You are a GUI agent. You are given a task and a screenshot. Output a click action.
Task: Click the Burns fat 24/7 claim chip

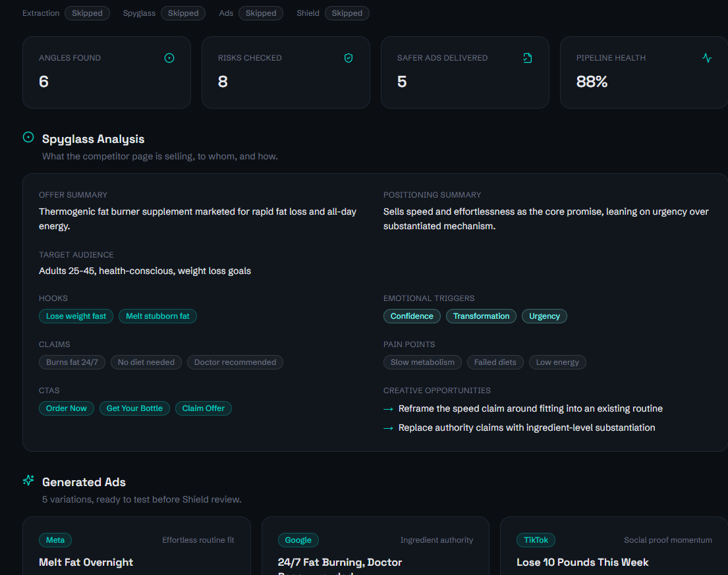coord(72,362)
